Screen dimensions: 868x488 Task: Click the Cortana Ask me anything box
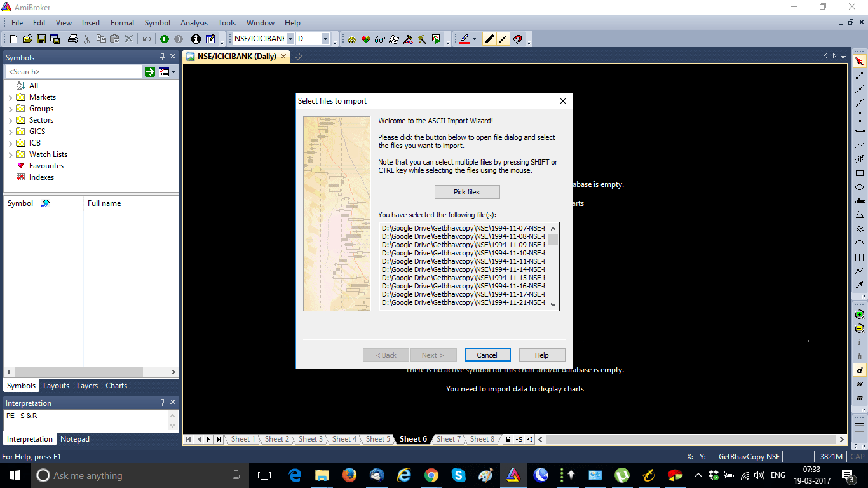[140, 475]
